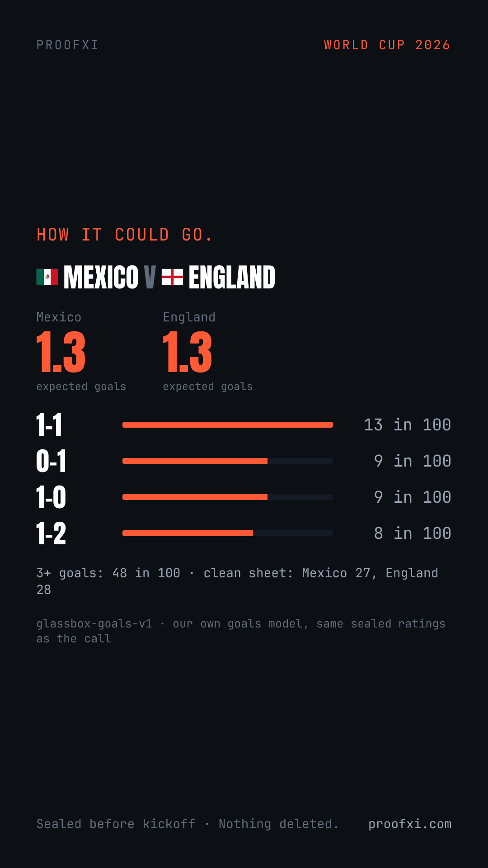Select the WORLD CUP 2026 label
488x868 pixels.
pyautogui.click(x=387, y=45)
